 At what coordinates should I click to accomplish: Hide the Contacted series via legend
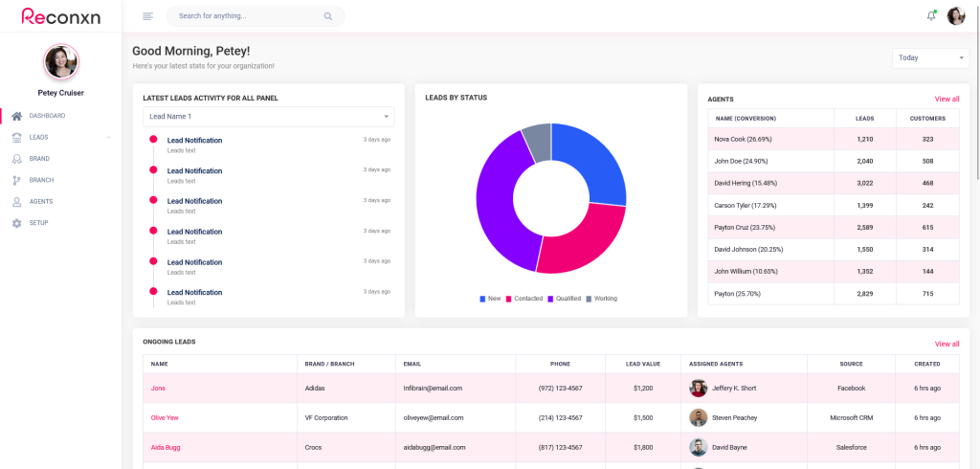click(523, 299)
